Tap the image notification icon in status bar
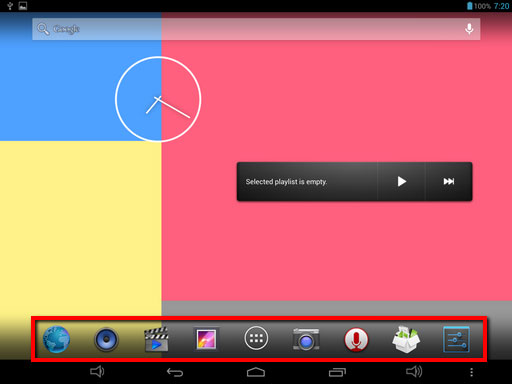The width and height of the screenshot is (512, 384). coord(23,6)
